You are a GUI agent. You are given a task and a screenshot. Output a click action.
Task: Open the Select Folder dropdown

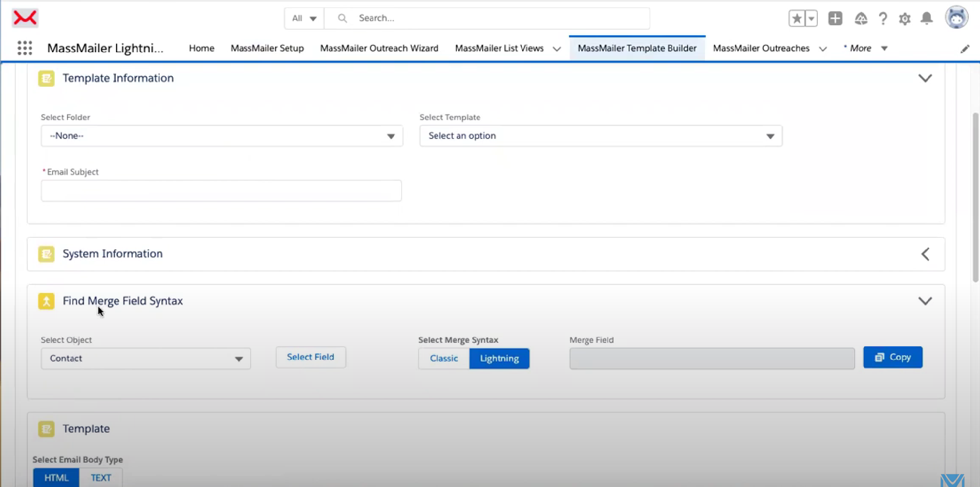tap(222, 136)
